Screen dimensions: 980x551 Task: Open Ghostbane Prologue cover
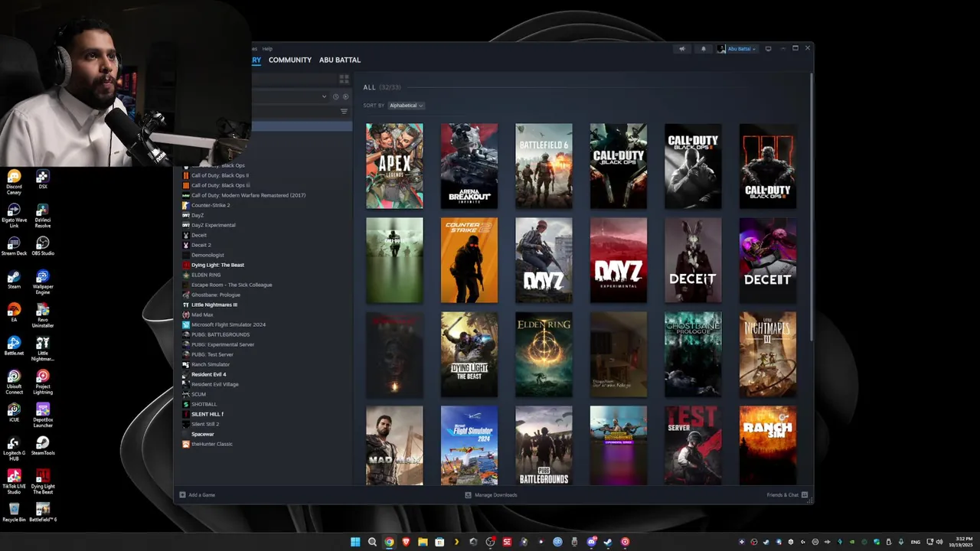pos(693,354)
